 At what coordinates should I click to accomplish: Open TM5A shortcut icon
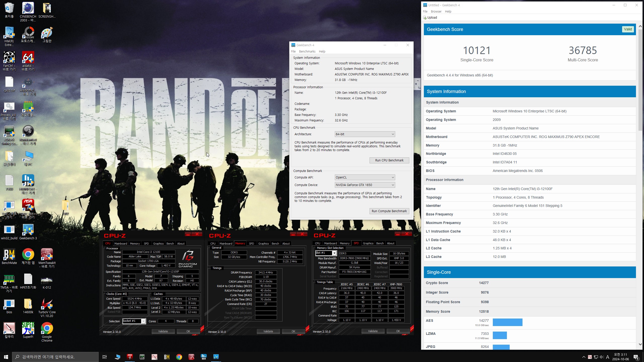(9, 283)
